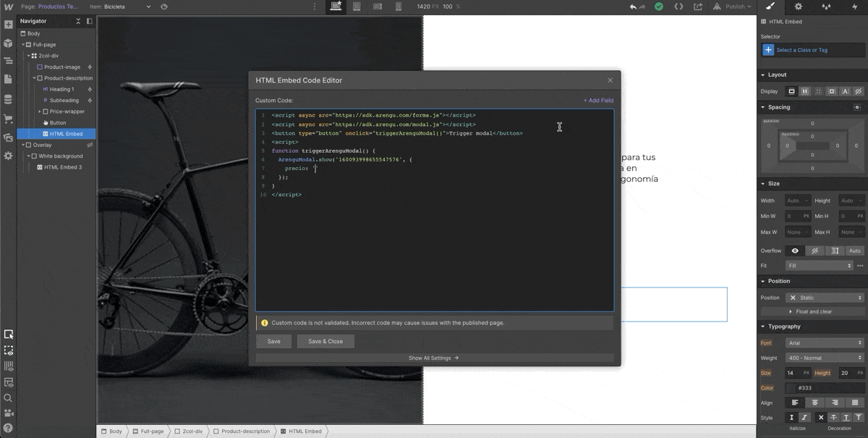Click the text color swatch #333

pyautogui.click(x=791, y=388)
